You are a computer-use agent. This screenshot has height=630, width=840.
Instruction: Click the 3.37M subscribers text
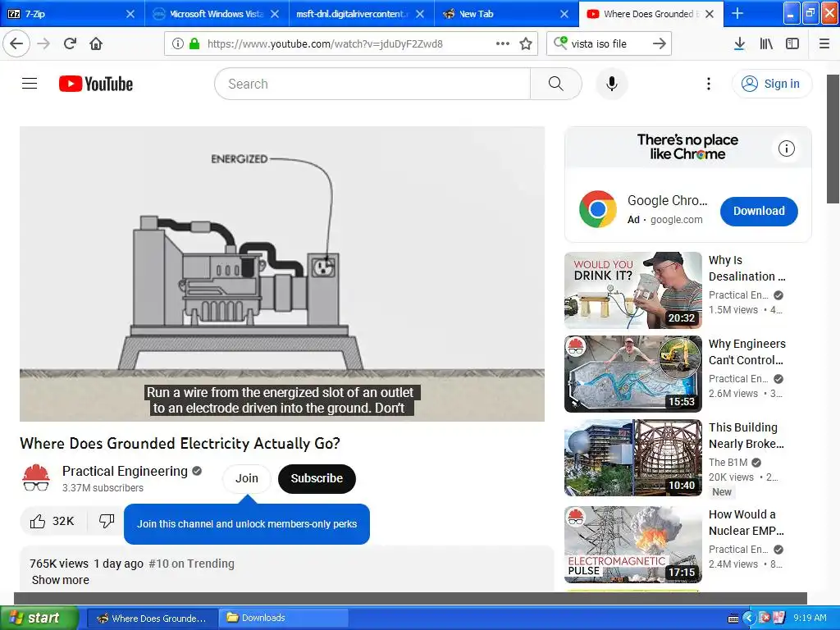103,488
